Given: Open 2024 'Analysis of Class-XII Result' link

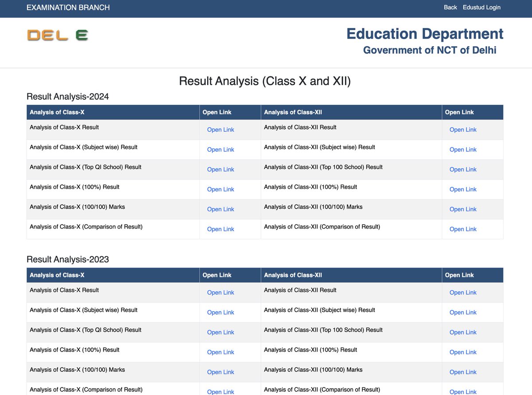Looking at the screenshot, I should [463, 130].
